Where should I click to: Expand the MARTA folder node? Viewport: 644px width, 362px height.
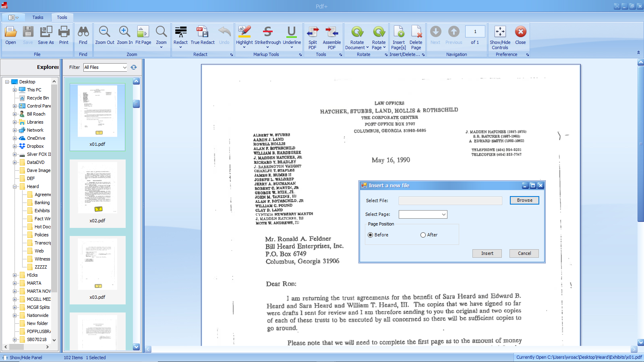[x=15, y=283]
